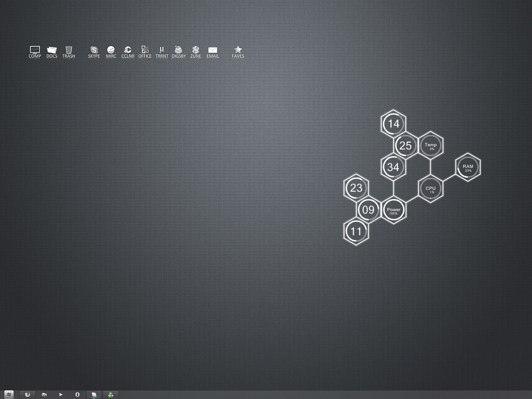Launch the MIRC chat shortcut
The image size is (532, 399).
[111, 52]
